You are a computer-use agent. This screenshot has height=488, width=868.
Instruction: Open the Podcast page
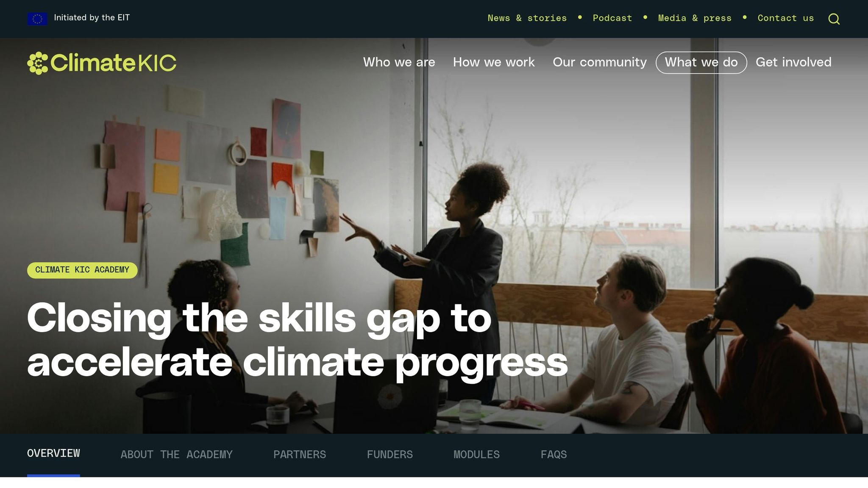[x=612, y=18]
